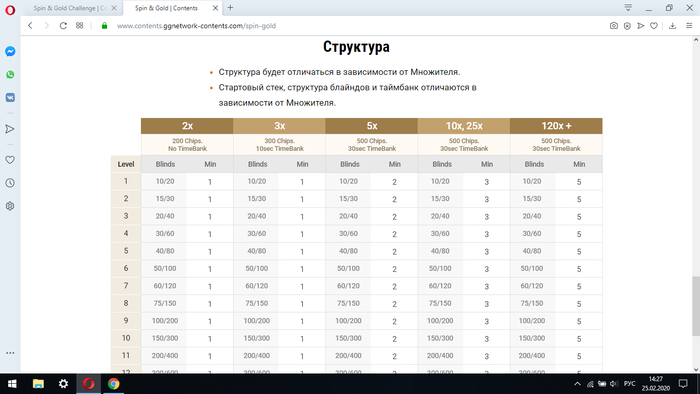Click level 6 row number
This screenshot has width=700, height=394.
(126, 268)
